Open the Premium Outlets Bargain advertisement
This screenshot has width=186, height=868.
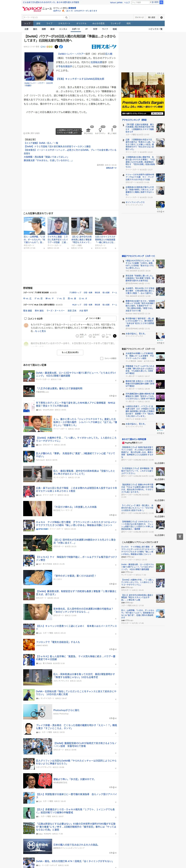(x=143, y=94)
